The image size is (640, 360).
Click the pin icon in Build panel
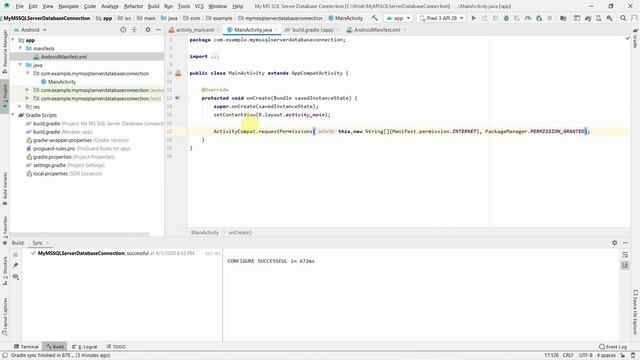click(x=16, y=265)
